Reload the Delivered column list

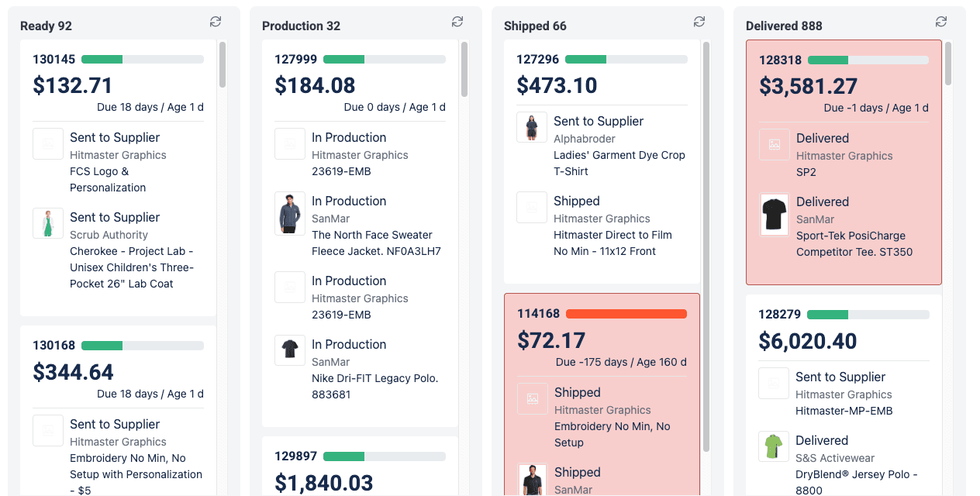pyautogui.click(x=941, y=22)
